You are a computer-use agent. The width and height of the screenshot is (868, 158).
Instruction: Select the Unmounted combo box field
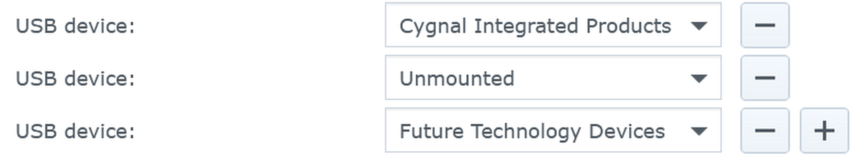[553, 77]
